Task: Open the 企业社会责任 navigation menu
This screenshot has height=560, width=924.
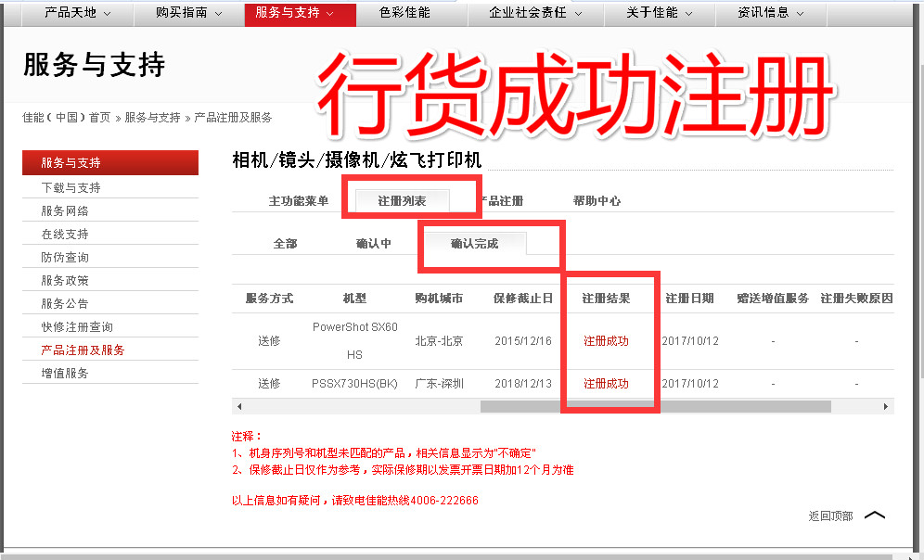Action: pyautogui.click(x=535, y=13)
